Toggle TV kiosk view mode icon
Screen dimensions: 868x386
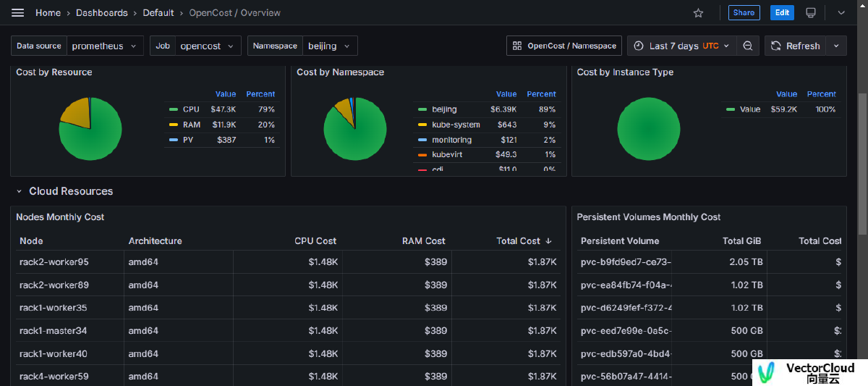(x=811, y=13)
